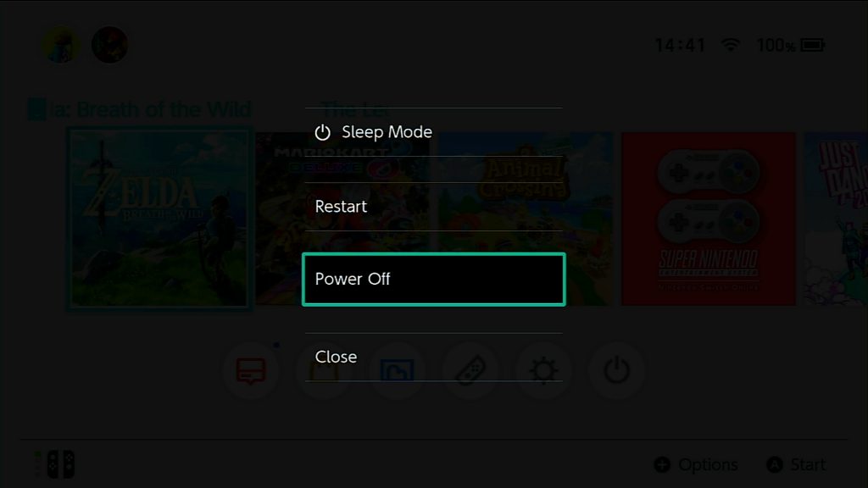Image resolution: width=868 pixels, height=488 pixels.
Task: Select the Mario Kart Deluxe game tile
Action: coord(342,219)
